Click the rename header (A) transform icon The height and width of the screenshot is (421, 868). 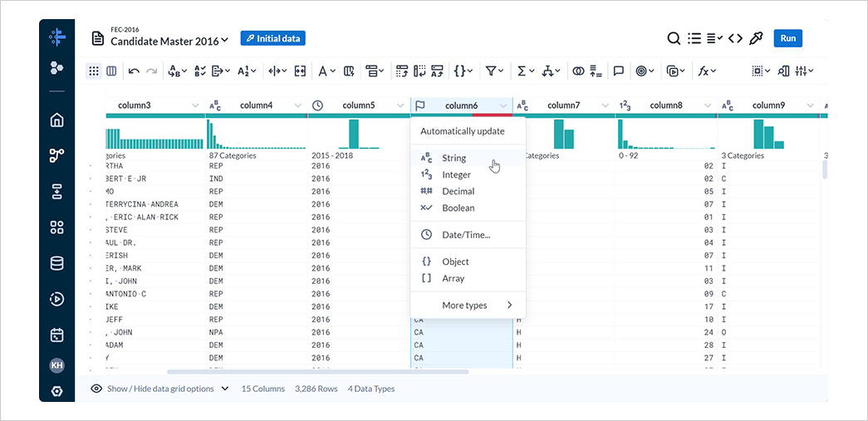pos(437,71)
